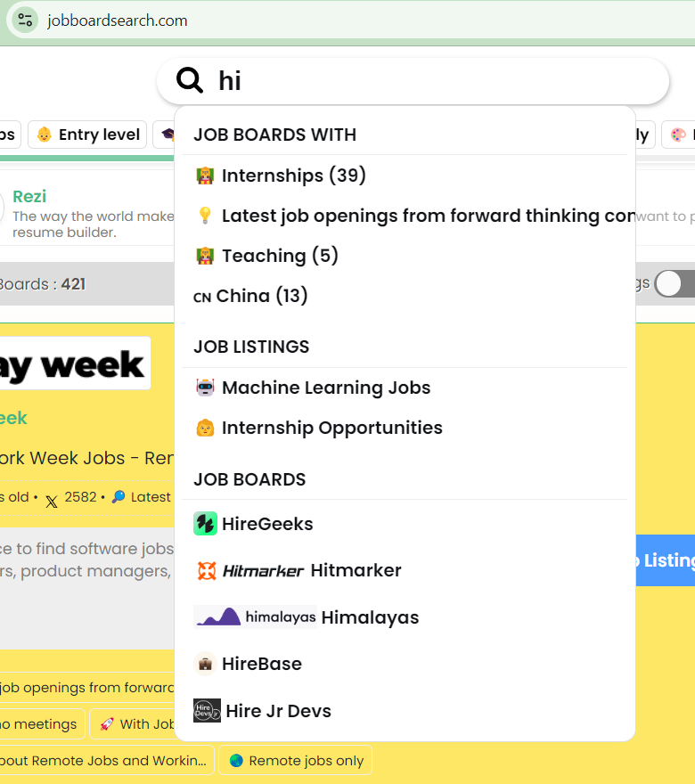Click the magnifying glass search icon
695x784 pixels.
190,80
